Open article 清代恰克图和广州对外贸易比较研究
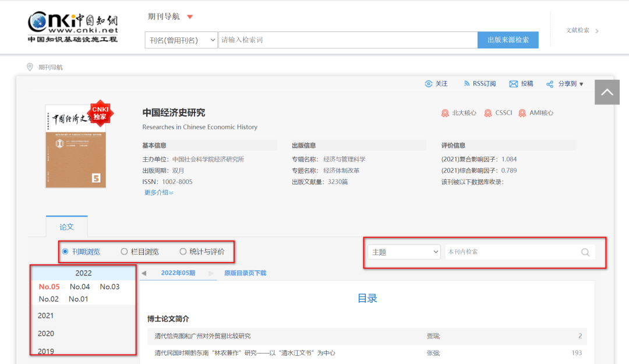 pos(203,336)
